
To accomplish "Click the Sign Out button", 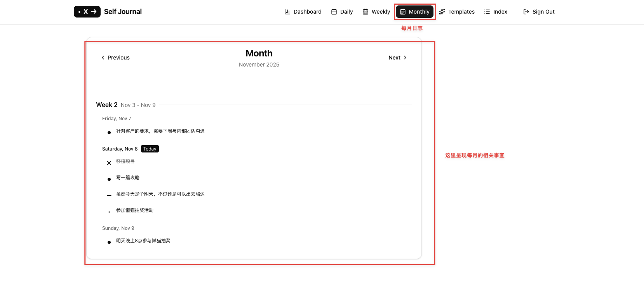I will tap(539, 12).
